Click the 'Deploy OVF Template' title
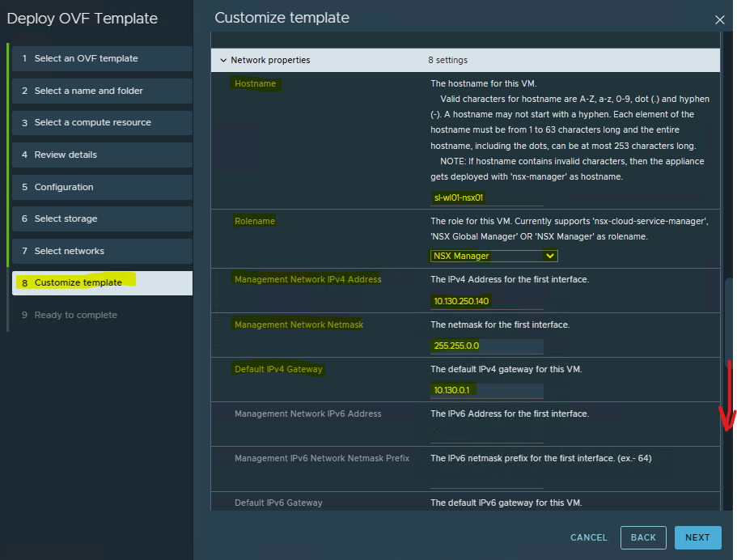This screenshot has height=560, width=737. pos(83,19)
